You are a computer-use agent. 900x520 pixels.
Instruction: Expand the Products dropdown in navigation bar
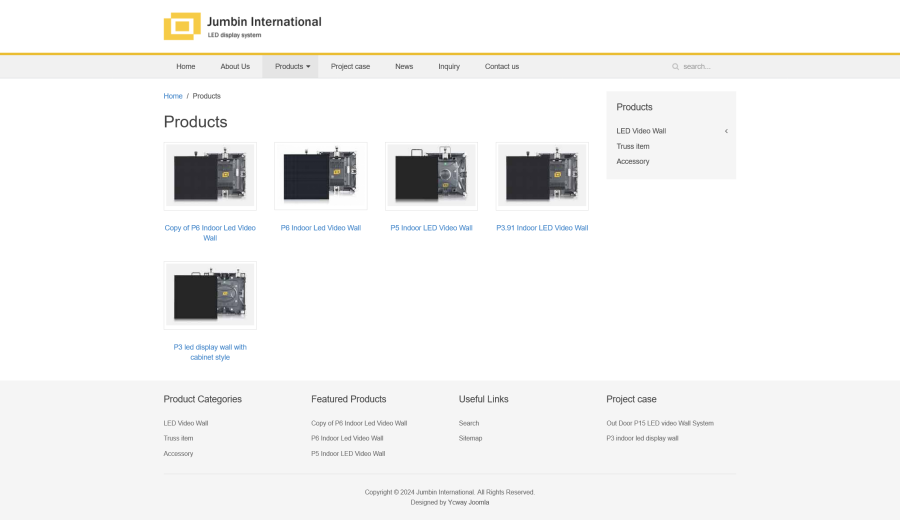291,67
